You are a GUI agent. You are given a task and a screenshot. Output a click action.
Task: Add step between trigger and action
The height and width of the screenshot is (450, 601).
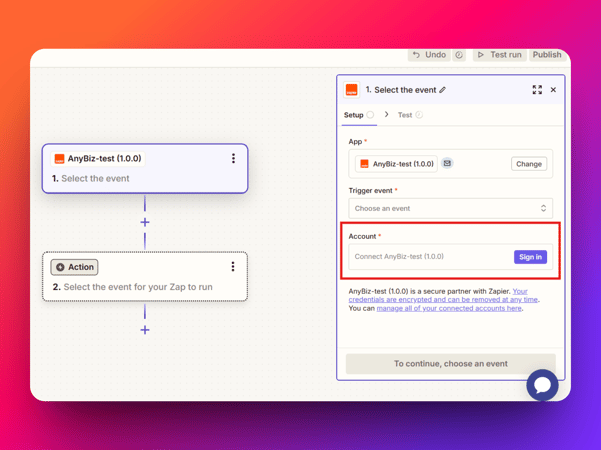point(145,222)
